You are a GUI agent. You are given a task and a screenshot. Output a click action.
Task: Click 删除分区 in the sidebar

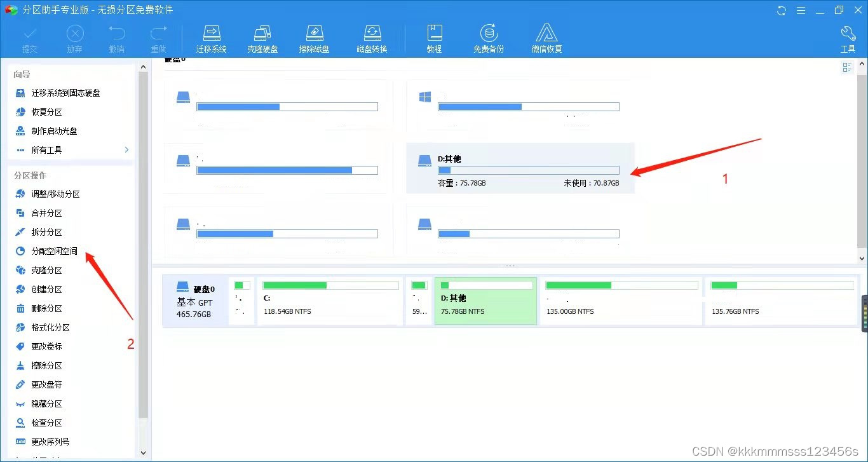pyautogui.click(x=46, y=308)
